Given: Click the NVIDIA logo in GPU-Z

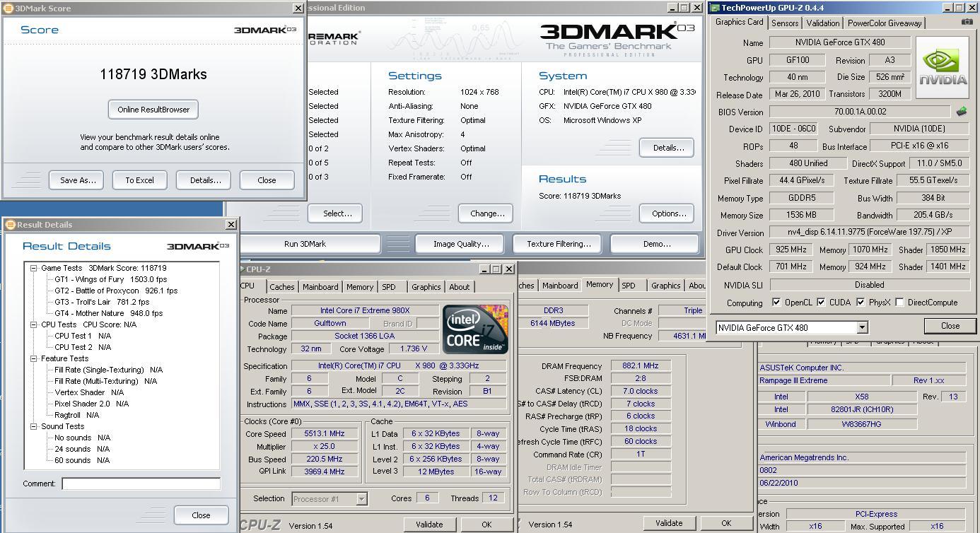Looking at the screenshot, I should pos(943,67).
